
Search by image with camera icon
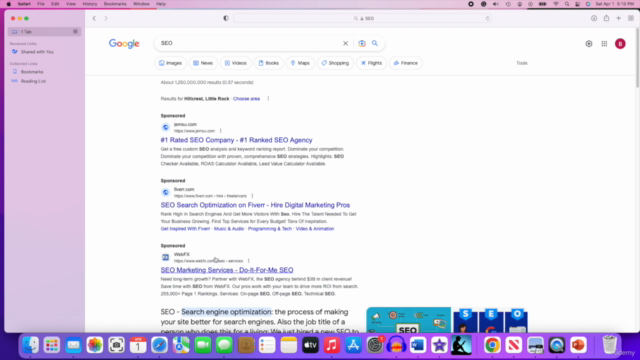pyautogui.click(x=362, y=43)
